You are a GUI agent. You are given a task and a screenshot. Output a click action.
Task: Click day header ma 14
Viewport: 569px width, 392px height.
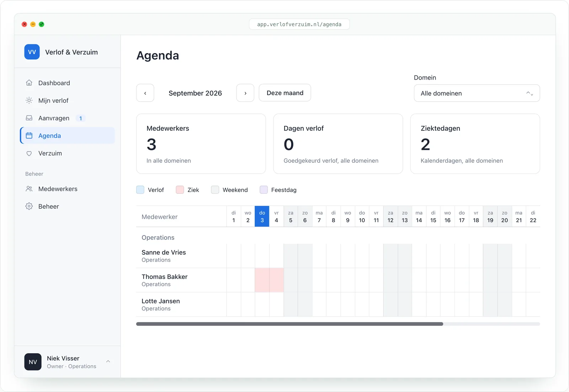[419, 216]
